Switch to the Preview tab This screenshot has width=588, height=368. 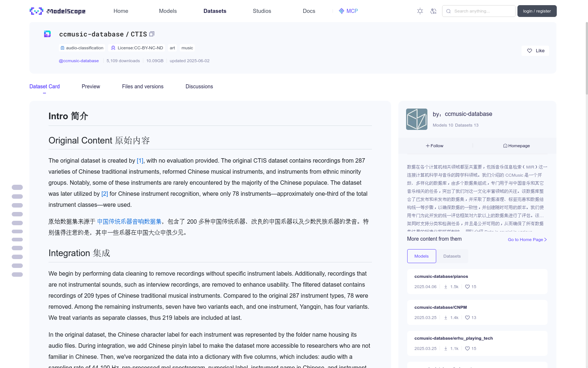pyautogui.click(x=91, y=86)
